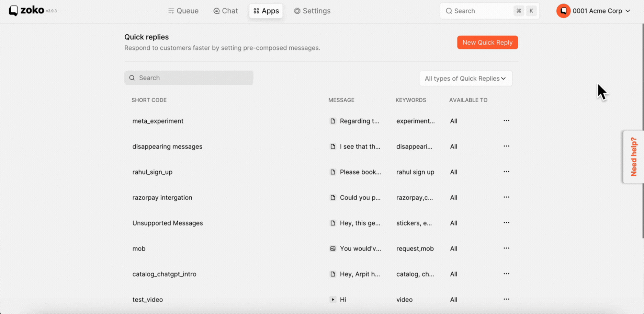This screenshot has width=644, height=314.
Task: Click the image icon in mob row
Action: click(332, 248)
